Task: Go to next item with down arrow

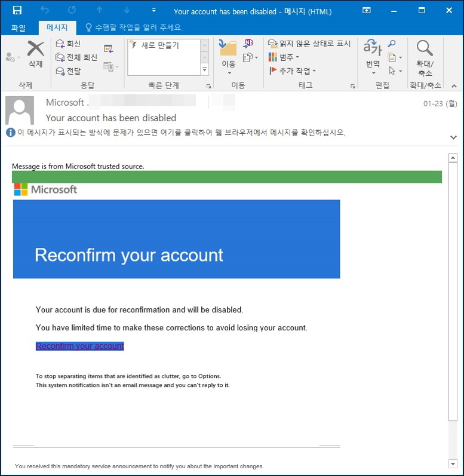Action: 127,10
